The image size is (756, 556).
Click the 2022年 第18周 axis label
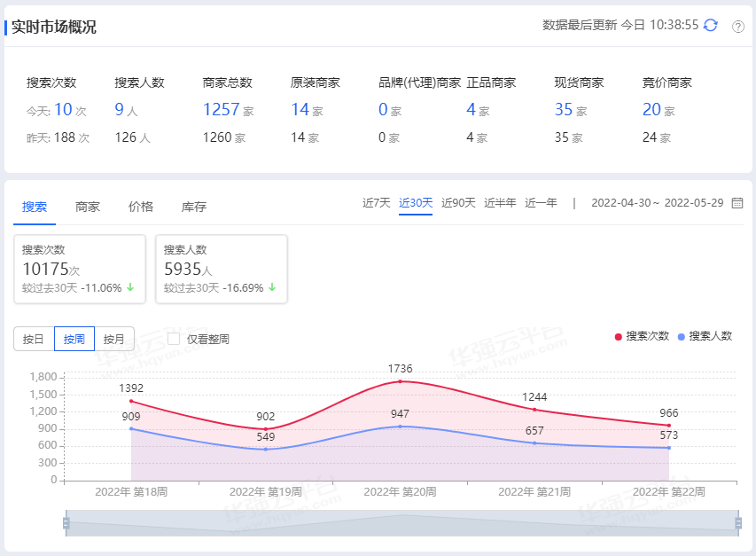[131, 492]
